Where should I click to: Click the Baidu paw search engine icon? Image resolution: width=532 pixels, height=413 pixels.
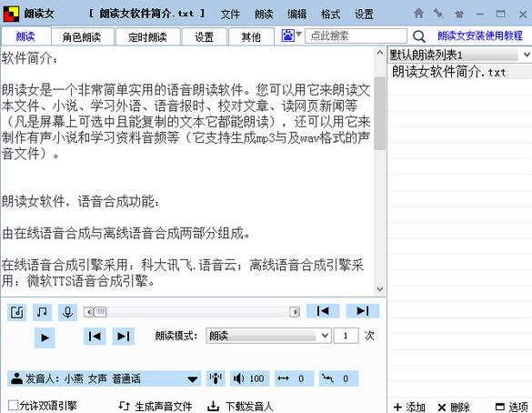pos(287,35)
